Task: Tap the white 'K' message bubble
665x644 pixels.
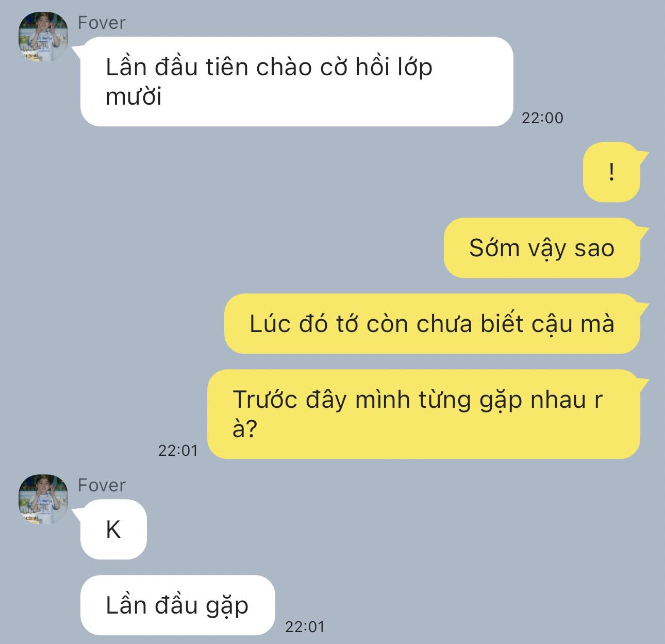Action: click(113, 530)
